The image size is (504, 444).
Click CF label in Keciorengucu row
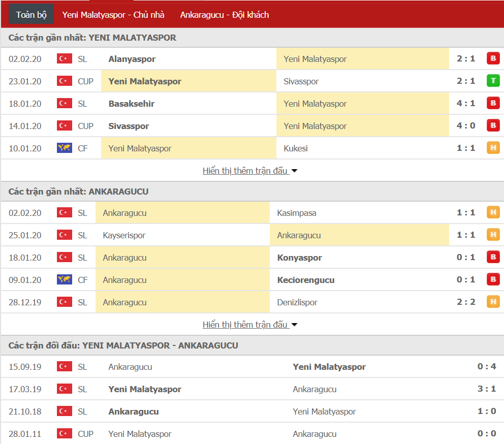tap(83, 280)
